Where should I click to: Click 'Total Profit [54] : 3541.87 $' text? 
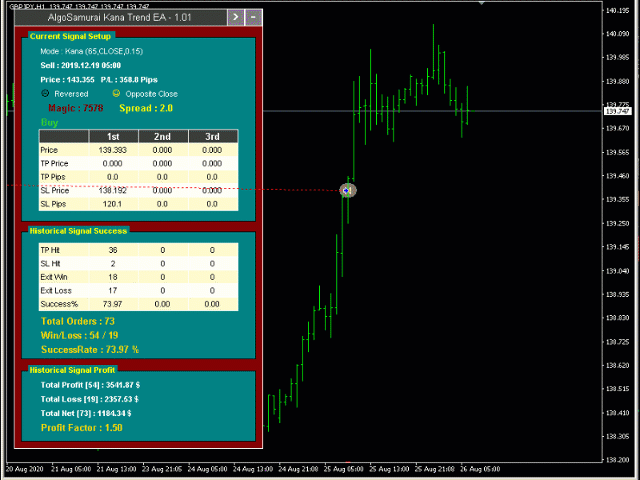click(x=90, y=385)
